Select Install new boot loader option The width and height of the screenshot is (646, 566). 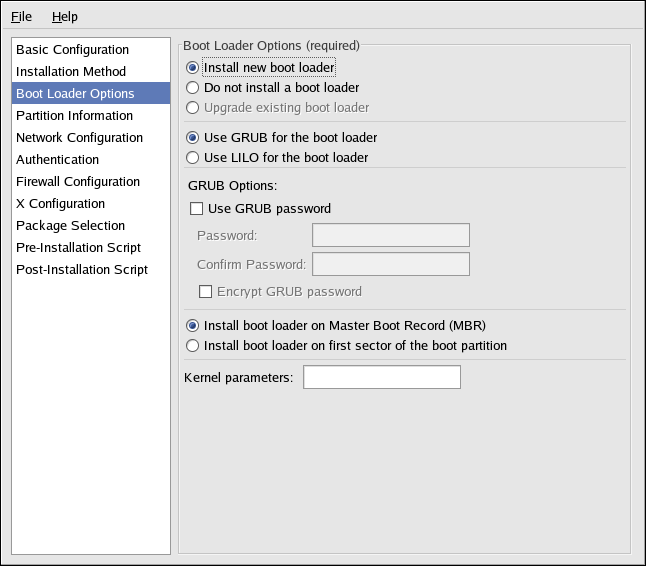point(193,68)
